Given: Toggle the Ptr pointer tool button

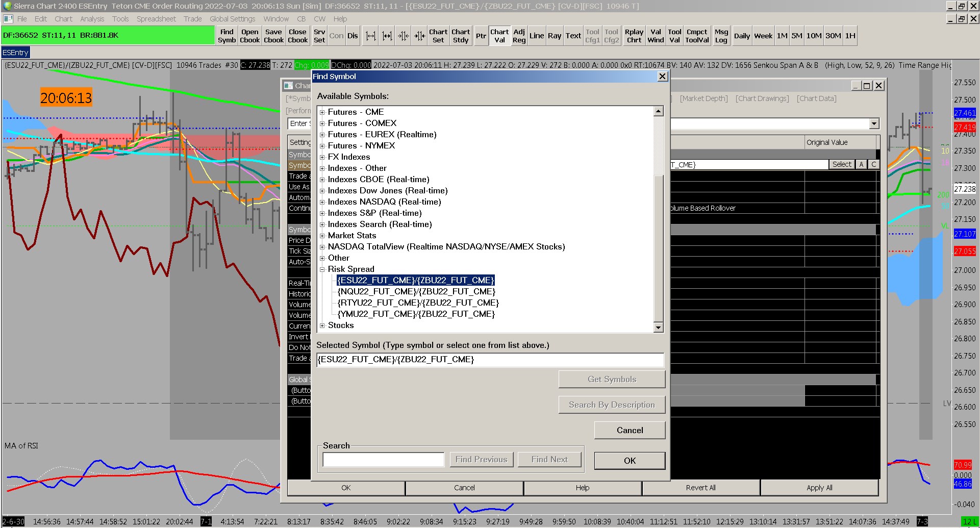Looking at the screenshot, I should [481, 36].
